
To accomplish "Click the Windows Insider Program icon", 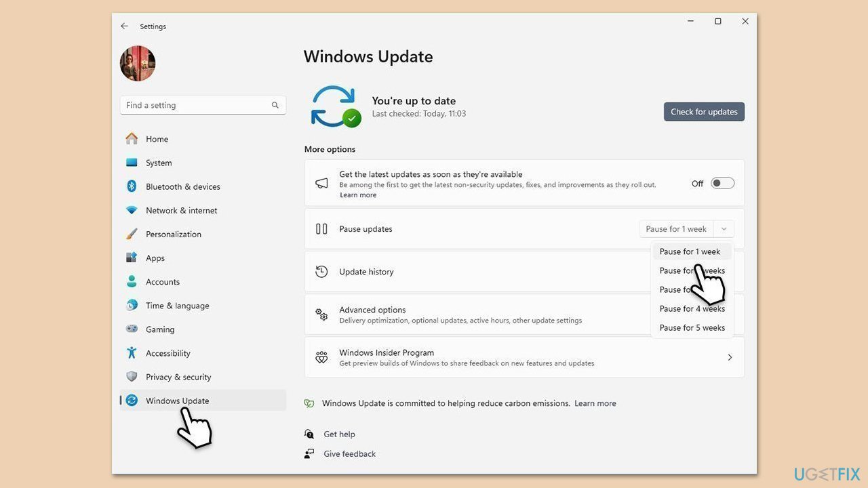I will point(321,357).
